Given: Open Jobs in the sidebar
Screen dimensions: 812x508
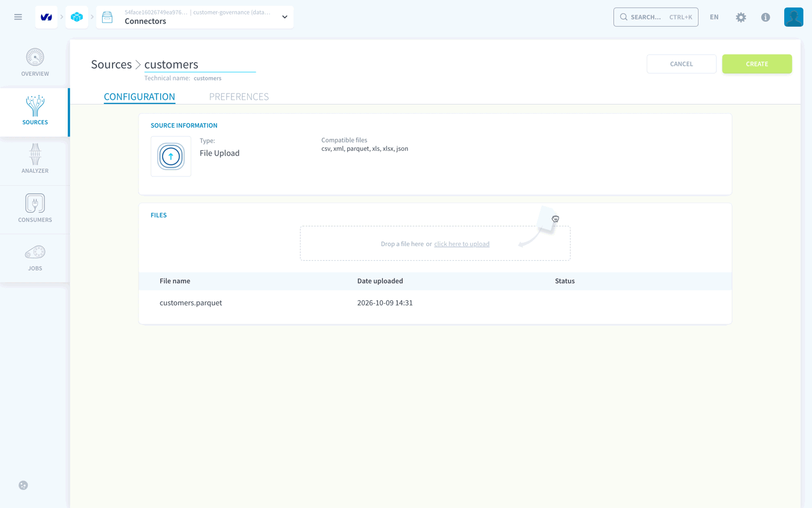Looking at the screenshot, I should (35, 258).
